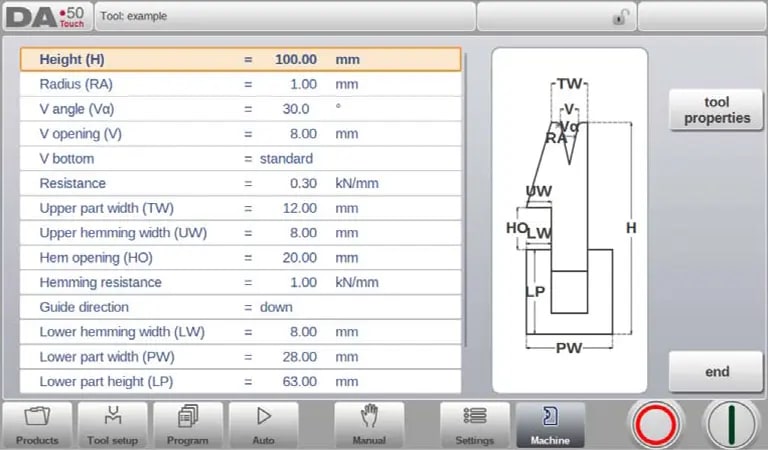Open the Products folder icon
The width and height of the screenshot is (768, 450).
[x=37, y=425]
